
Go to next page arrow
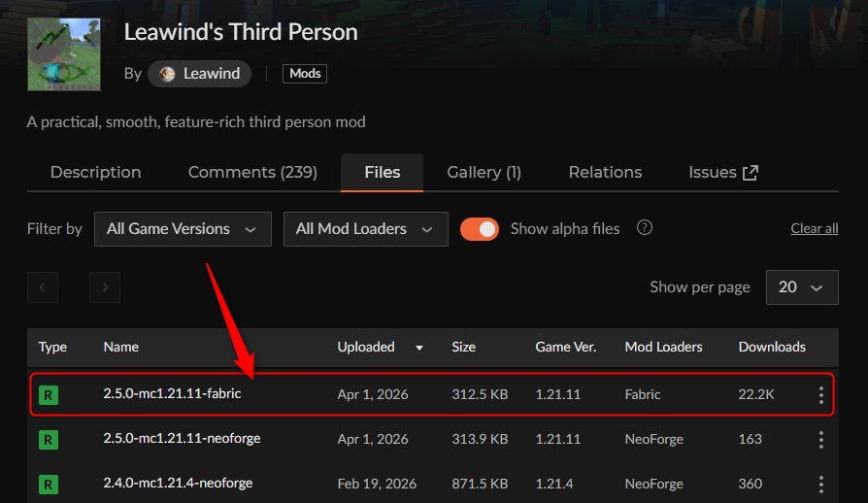pyautogui.click(x=105, y=287)
